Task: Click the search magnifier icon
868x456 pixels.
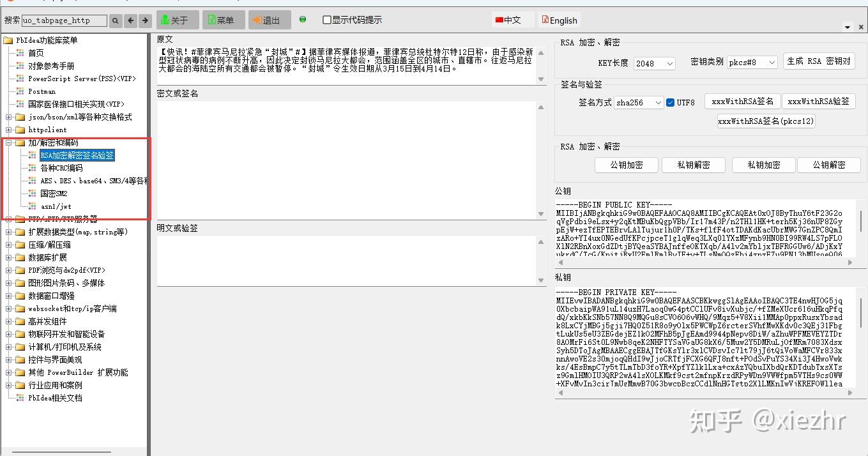Action: [116, 20]
